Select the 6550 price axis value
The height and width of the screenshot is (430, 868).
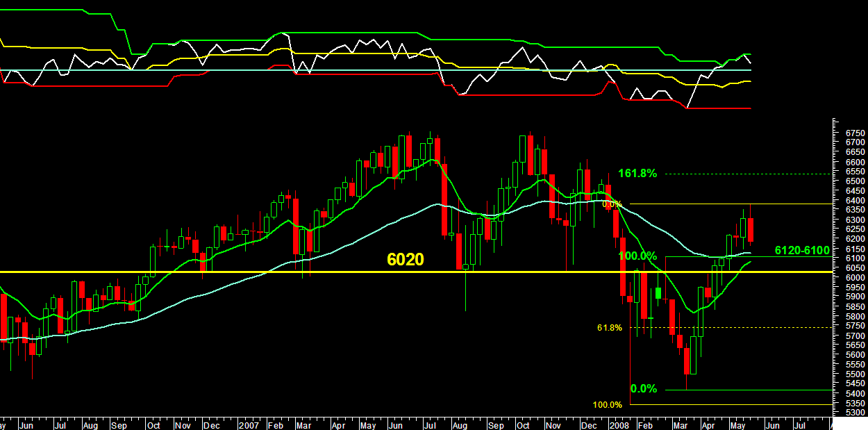(855, 172)
